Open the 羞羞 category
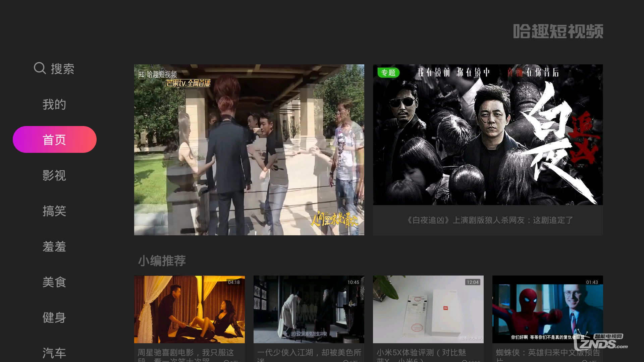Screen dimensions: 644x362 [54, 246]
